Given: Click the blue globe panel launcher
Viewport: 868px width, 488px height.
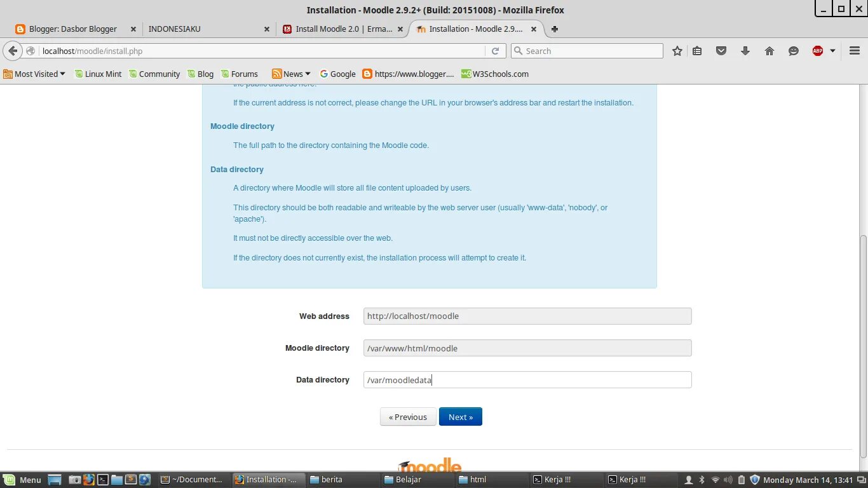Looking at the screenshot, I should click(145, 480).
